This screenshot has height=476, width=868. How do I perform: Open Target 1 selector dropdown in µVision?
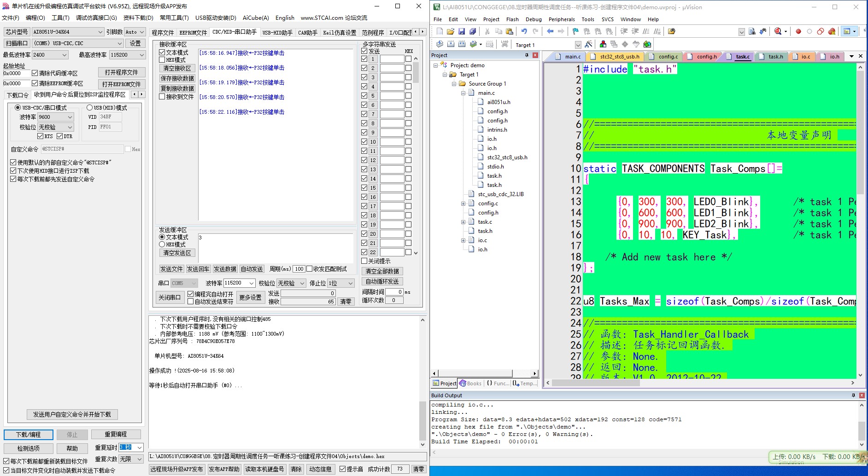click(x=578, y=45)
